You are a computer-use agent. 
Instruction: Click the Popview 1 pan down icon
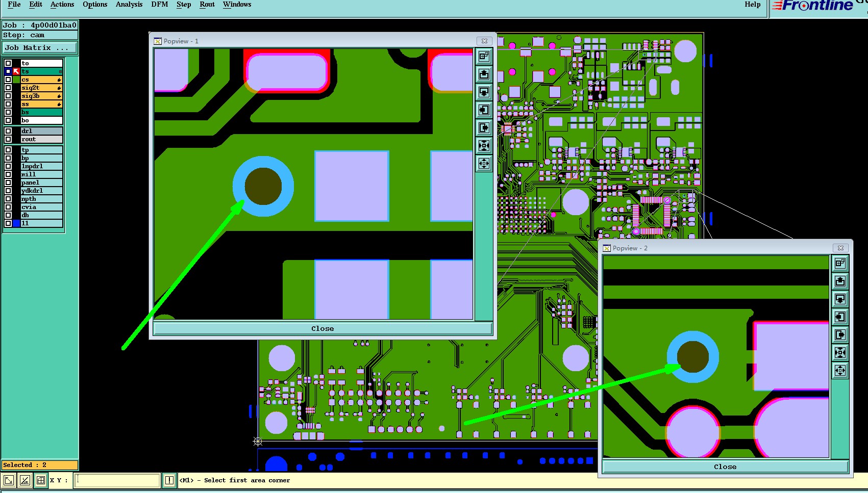point(484,92)
